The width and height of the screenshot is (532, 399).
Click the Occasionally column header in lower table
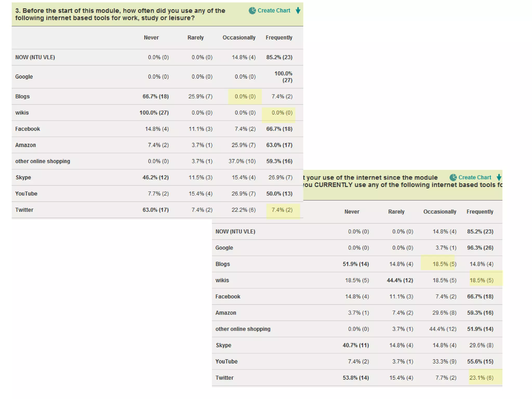pos(440,212)
